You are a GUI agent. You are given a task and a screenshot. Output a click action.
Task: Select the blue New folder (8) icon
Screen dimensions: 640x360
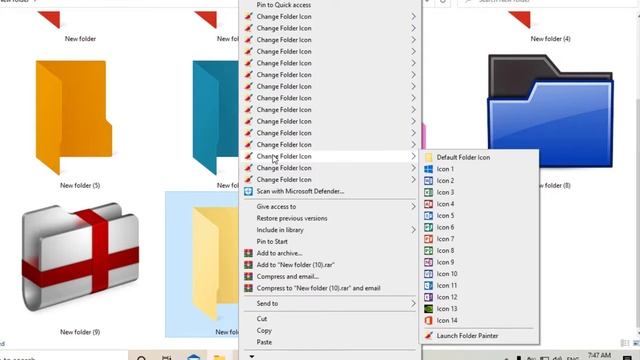(x=551, y=111)
